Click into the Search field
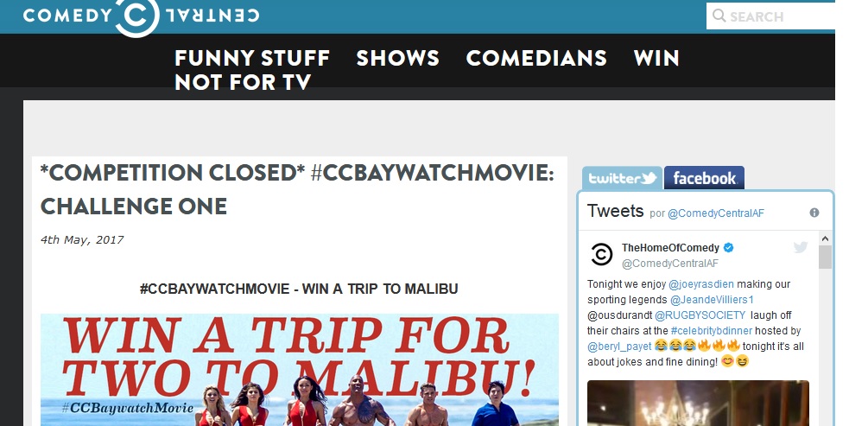The image size is (868, 426). tap(770, 16)
